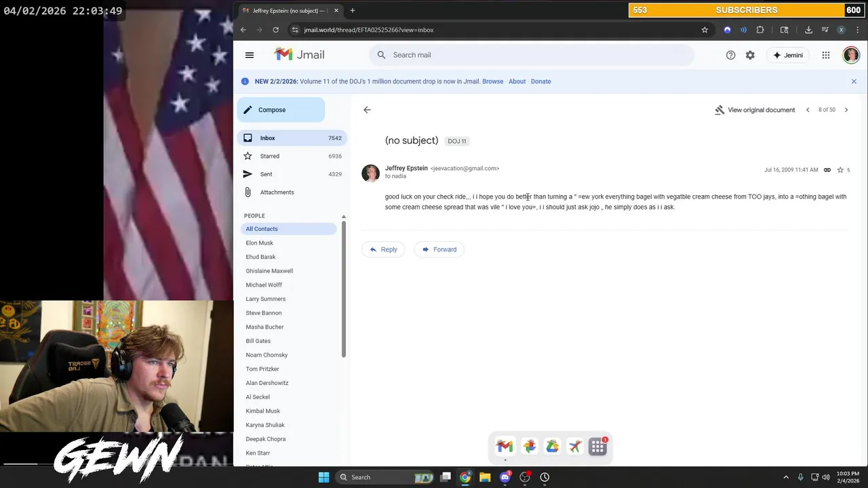Image resolution: width=868 pixels, height=488 pixels.
Task: Select All Contacts filter
Action: click(289, 229)
